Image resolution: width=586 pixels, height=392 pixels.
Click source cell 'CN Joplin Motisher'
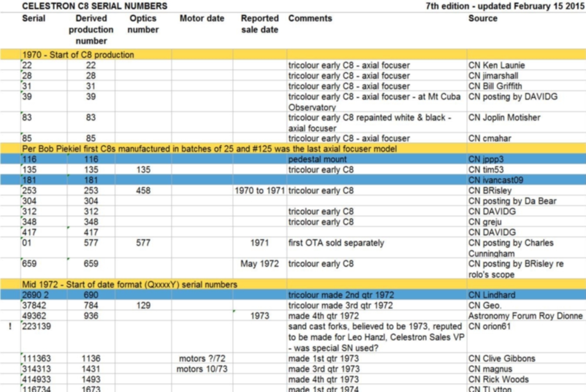pos(504,117)
